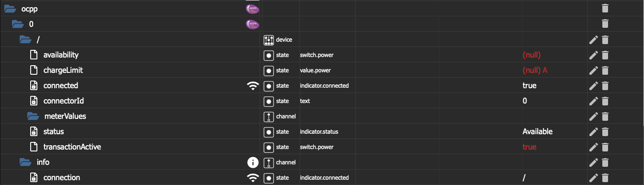644x185 pixels.
Task: Toggle the red true value of transactionActive
Action: click(x=529, y=147)
